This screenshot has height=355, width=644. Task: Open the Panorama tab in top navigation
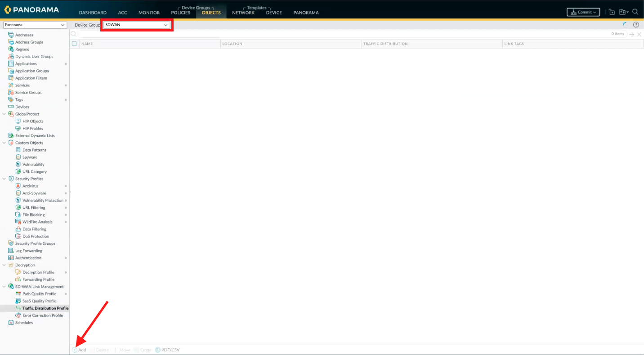[306, 13]
